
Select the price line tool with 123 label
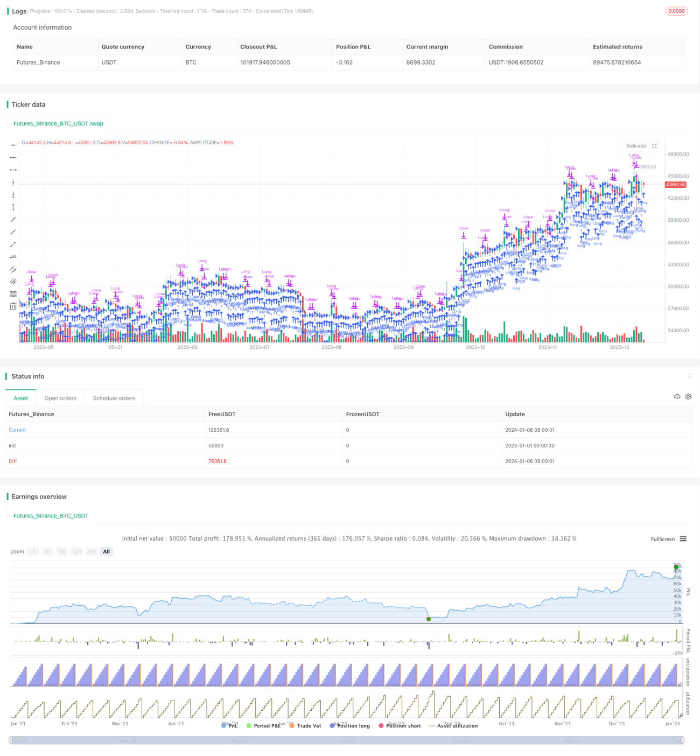pyautogui.click(x=13, y=257)
